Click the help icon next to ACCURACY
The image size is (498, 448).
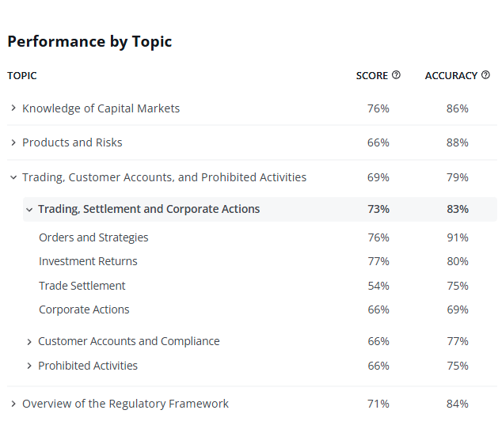coord(486,75)
